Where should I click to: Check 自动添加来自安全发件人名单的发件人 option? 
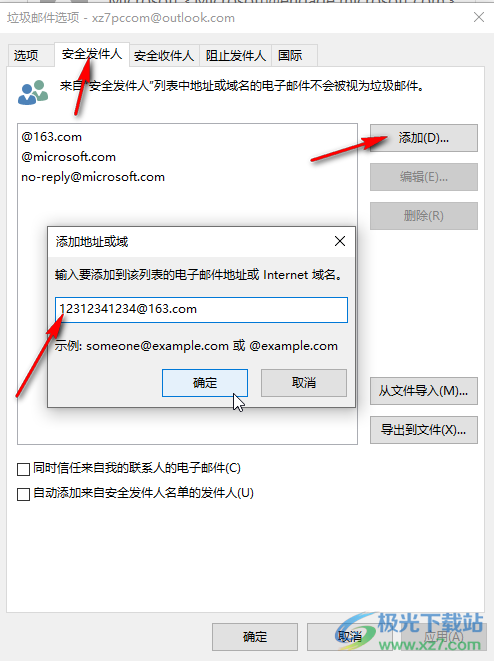click(x=23, y=494)
